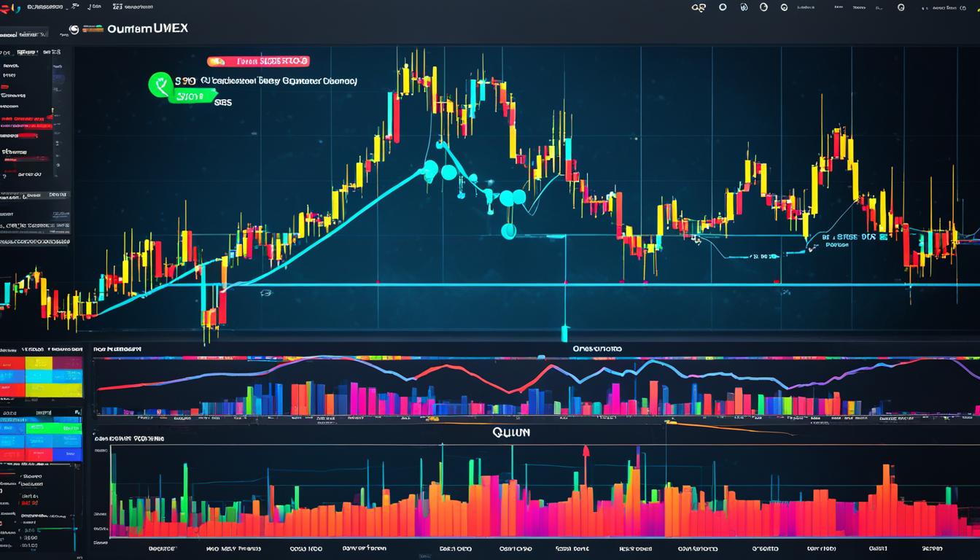This screenshot has width=980, height=560.
Task: Click the colorful app logo in top-left corner
Action: [9, 7]
